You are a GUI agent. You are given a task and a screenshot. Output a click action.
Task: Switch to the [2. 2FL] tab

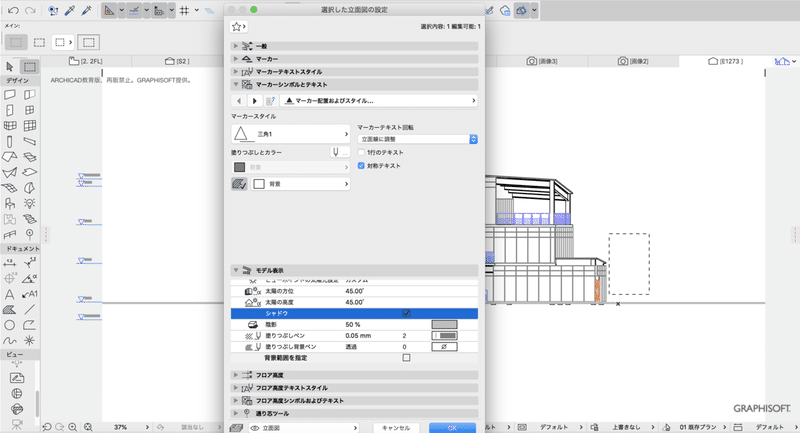pyautogui.click(x=86, y=61)
